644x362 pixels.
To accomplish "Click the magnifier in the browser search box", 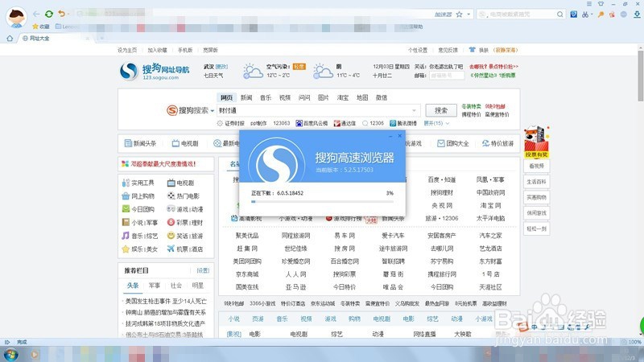I will point(559,14).
